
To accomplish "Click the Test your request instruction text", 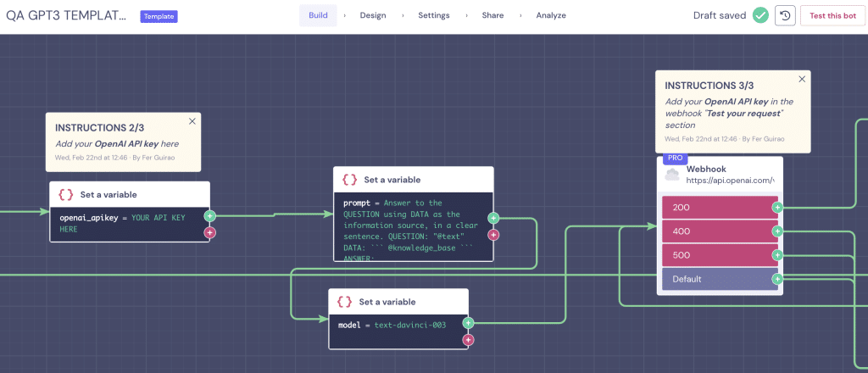I will [x=744, y=114].
